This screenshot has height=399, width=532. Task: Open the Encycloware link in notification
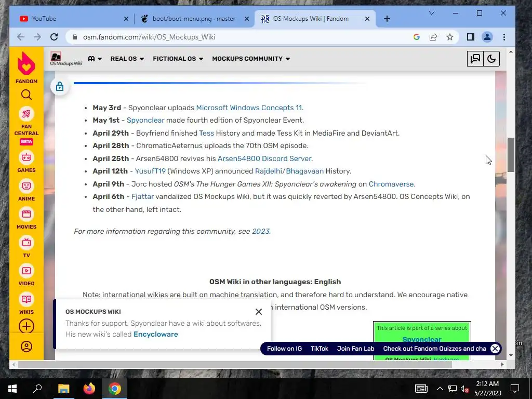pyautogui.click(x=156, y=334)
